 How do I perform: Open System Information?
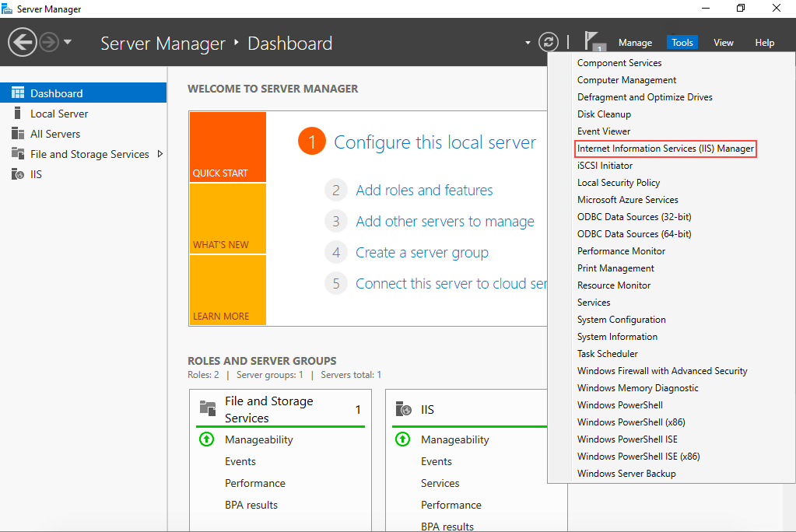pos(617,337)
